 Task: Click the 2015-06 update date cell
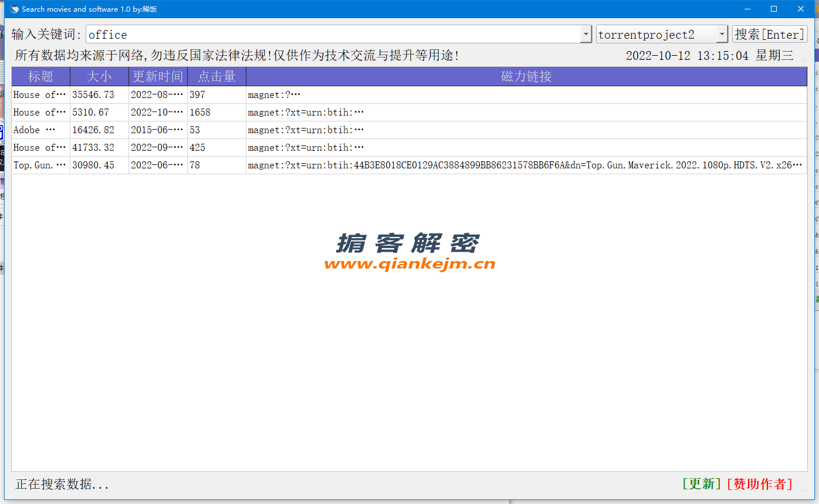click(158, 130)
